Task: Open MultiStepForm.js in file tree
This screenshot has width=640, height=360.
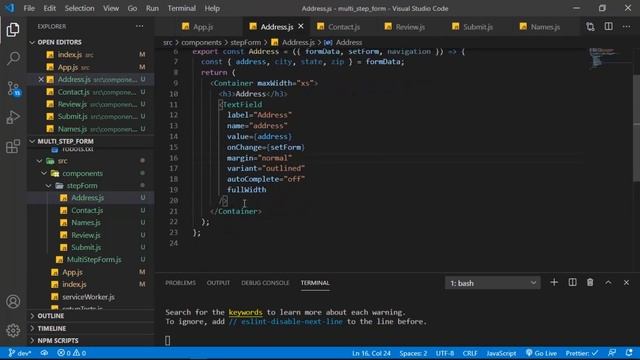Action: tap(94, 260)
